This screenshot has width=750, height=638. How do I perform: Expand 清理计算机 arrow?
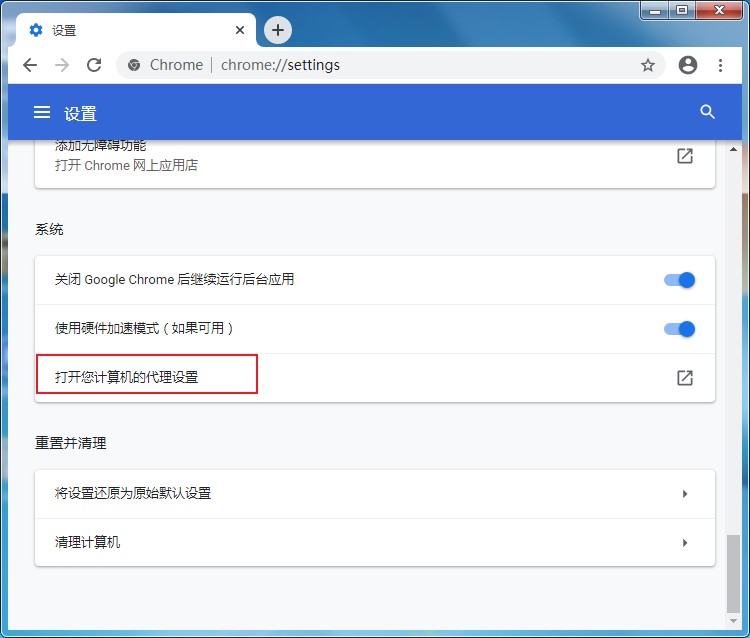pos(685,543)
